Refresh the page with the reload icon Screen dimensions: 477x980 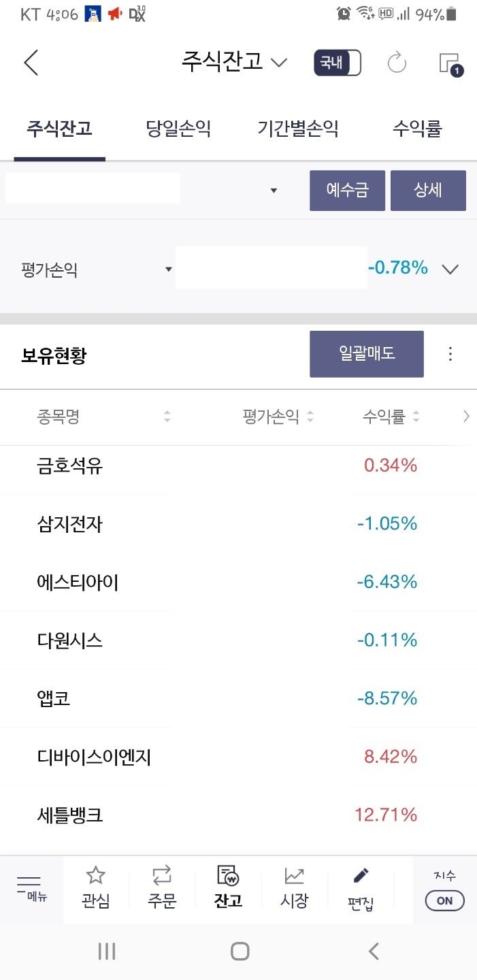point(397,62)
